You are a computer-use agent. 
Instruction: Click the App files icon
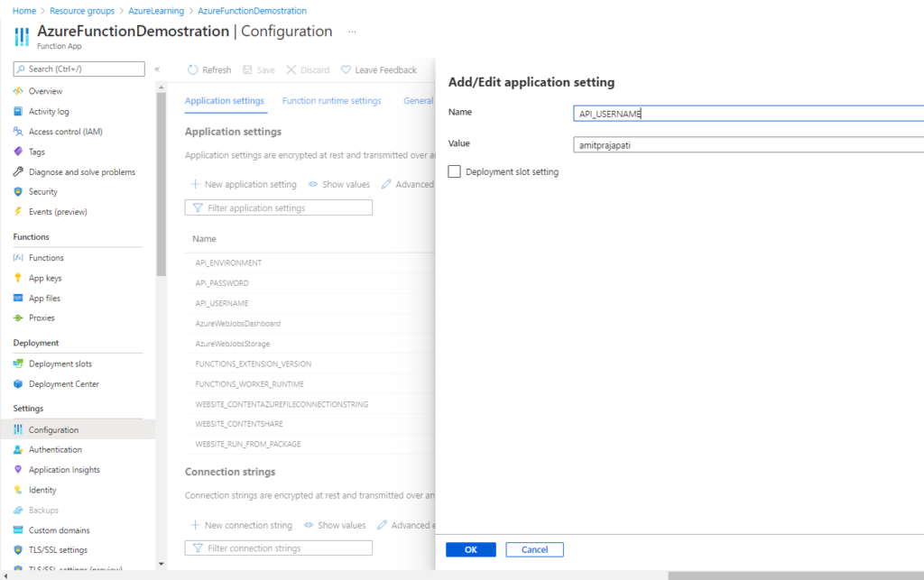tap(18, 298)
